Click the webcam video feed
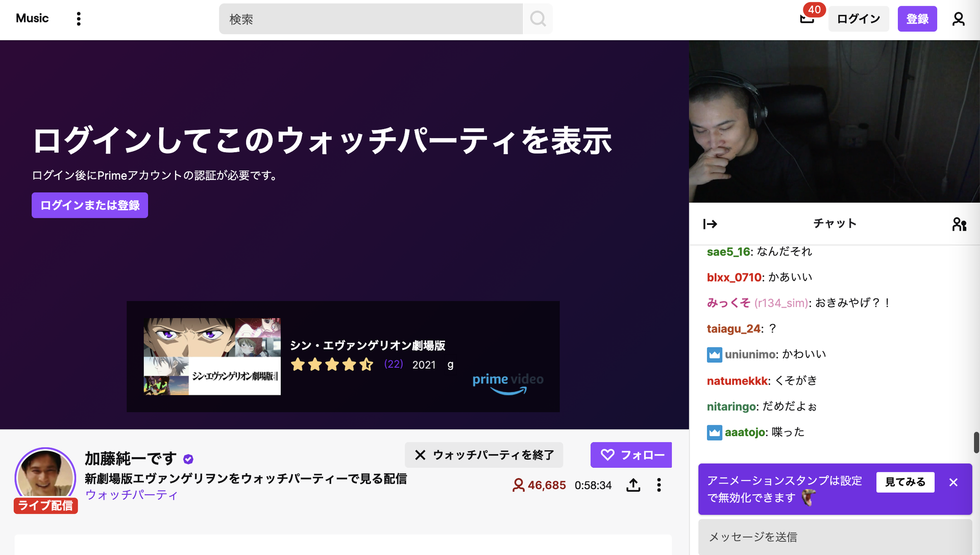 click(834, 121)
